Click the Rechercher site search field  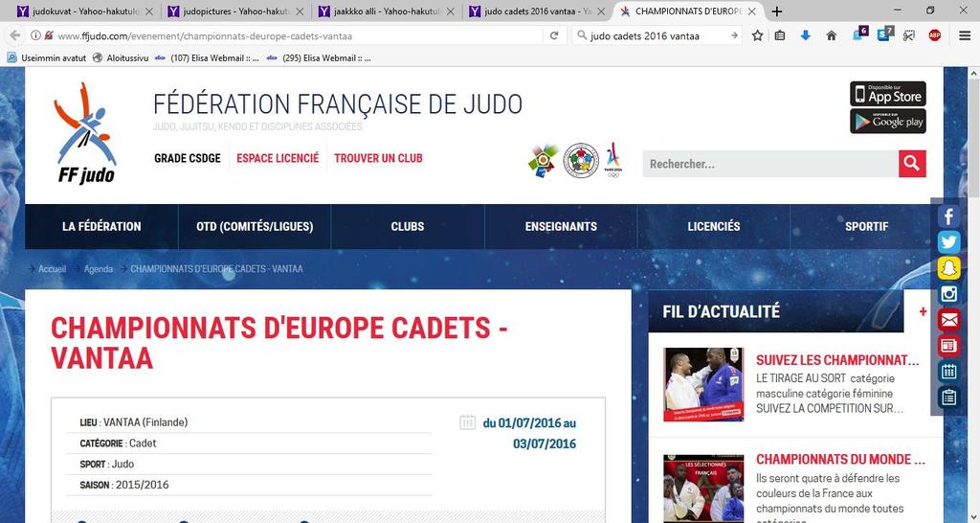pyautogui.click(x=770, y=164)
